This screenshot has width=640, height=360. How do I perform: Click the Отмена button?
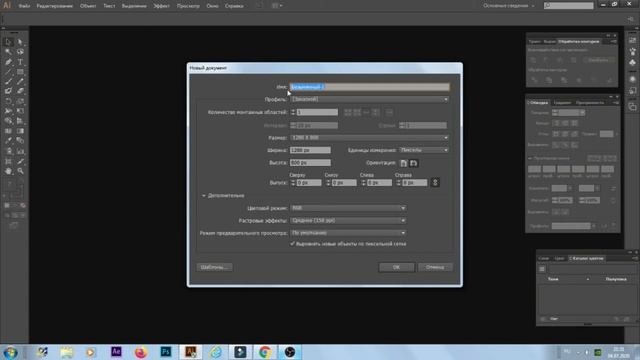(x=435, y=267)
